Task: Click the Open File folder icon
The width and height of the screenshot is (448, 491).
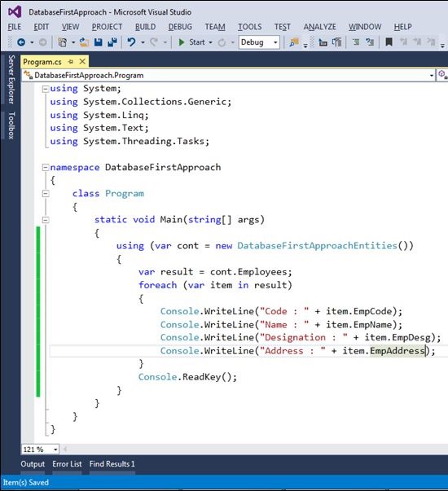Action: coord(84,42)
